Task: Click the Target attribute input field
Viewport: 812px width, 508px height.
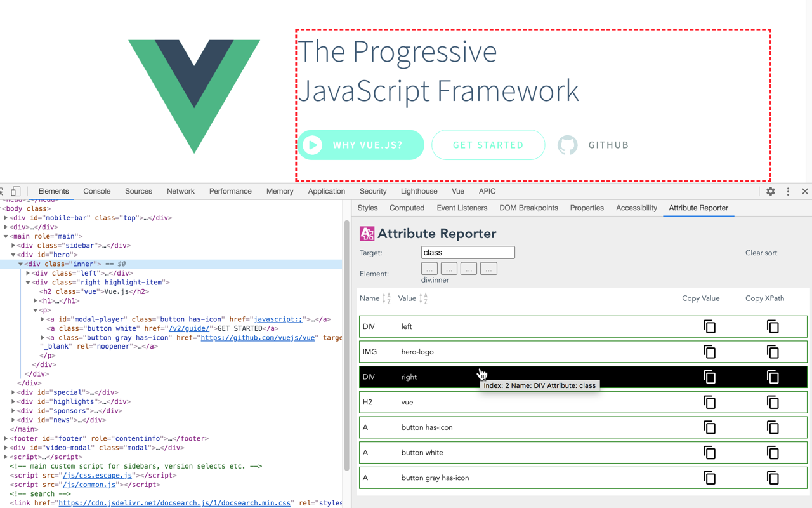Action: (x=468, y=253)
